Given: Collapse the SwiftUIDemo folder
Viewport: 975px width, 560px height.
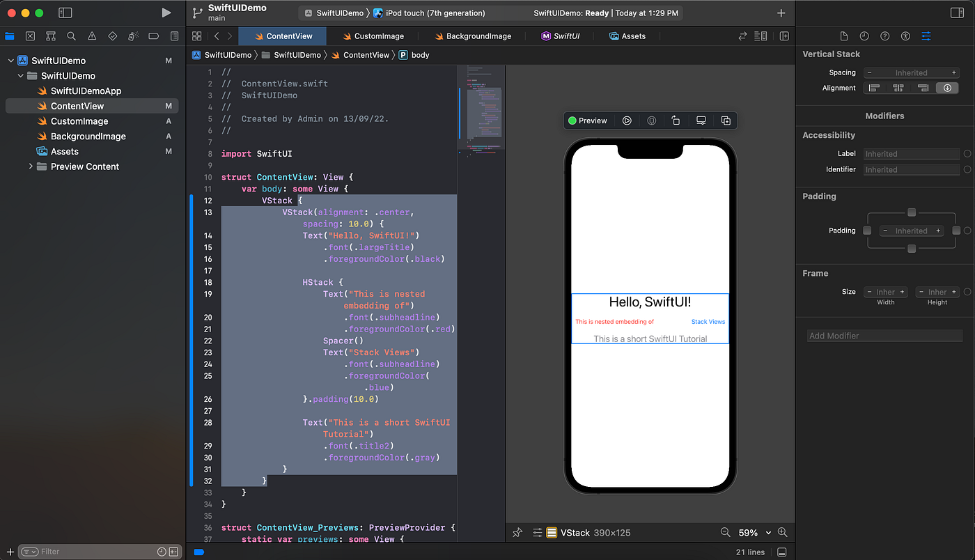Looking at the screenshot, I should [x=21, y=75].
